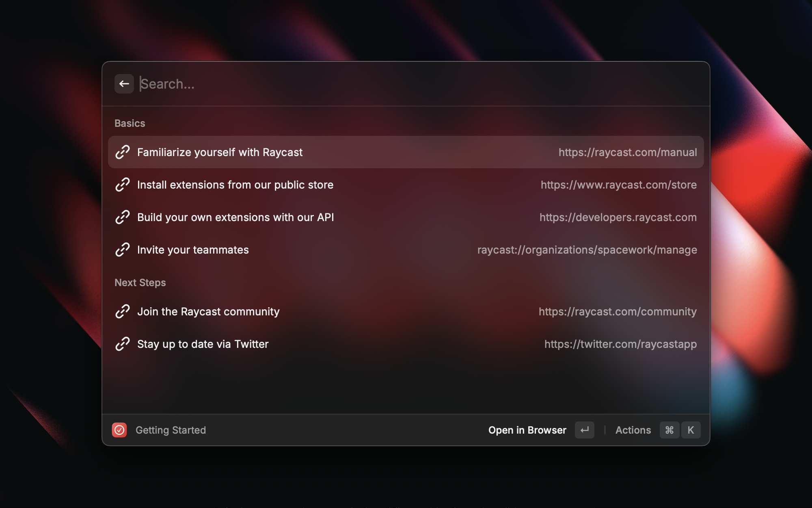Click link icon beside Stay up to date
812x508 pixels.
point(122,344)
